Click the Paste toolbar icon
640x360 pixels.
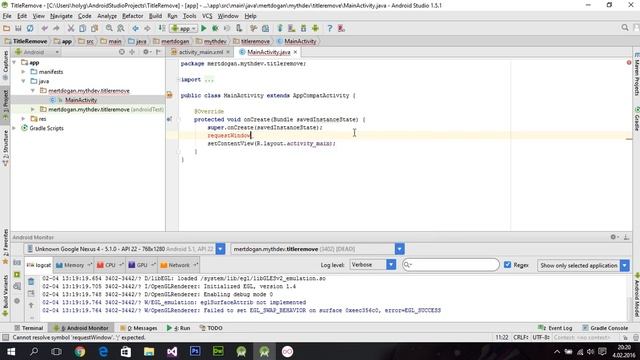point(95,28)
